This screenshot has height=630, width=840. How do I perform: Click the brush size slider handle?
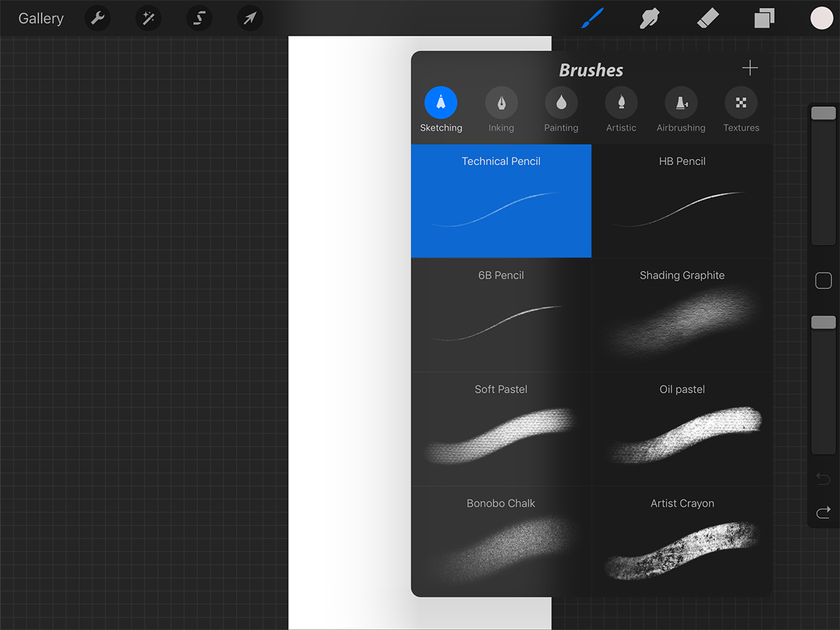823,113
